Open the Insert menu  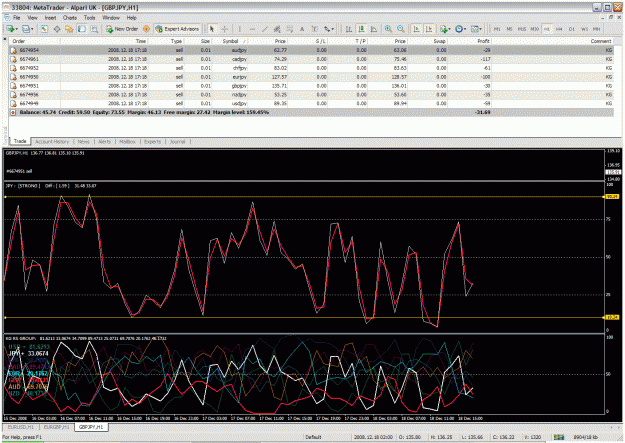(x=50, y=18)
